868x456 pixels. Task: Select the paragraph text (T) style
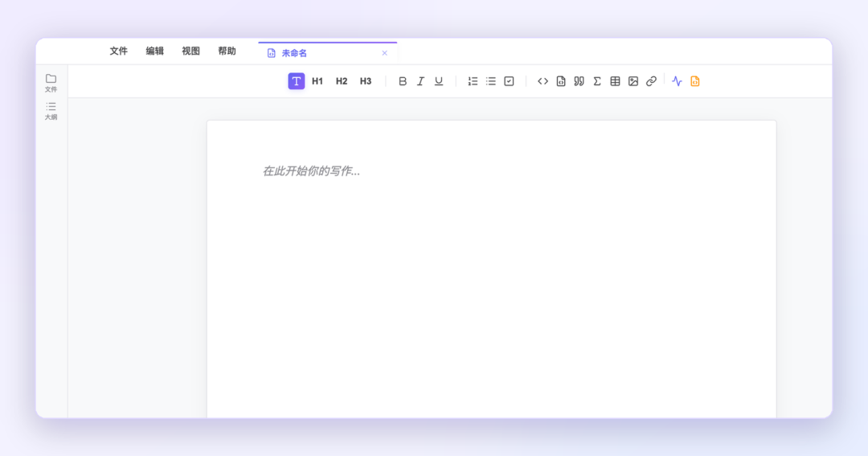coord(296,81)
